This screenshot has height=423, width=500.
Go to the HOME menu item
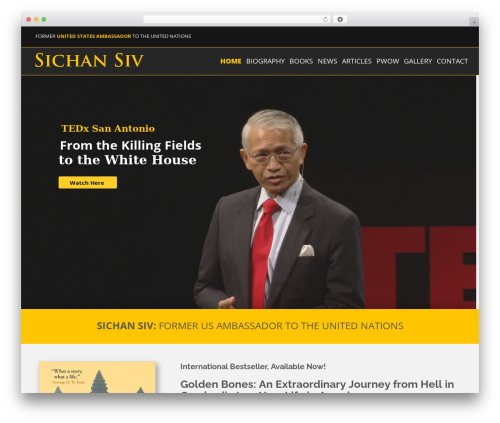click(x=231, y=61)
